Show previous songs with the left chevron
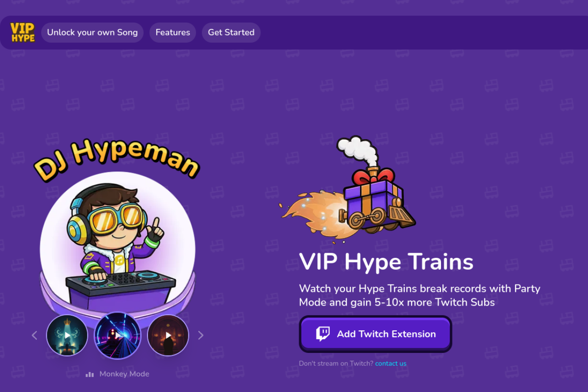Viewport: 588px width, 392px height. pyautogui.click(x=34, y=335)
